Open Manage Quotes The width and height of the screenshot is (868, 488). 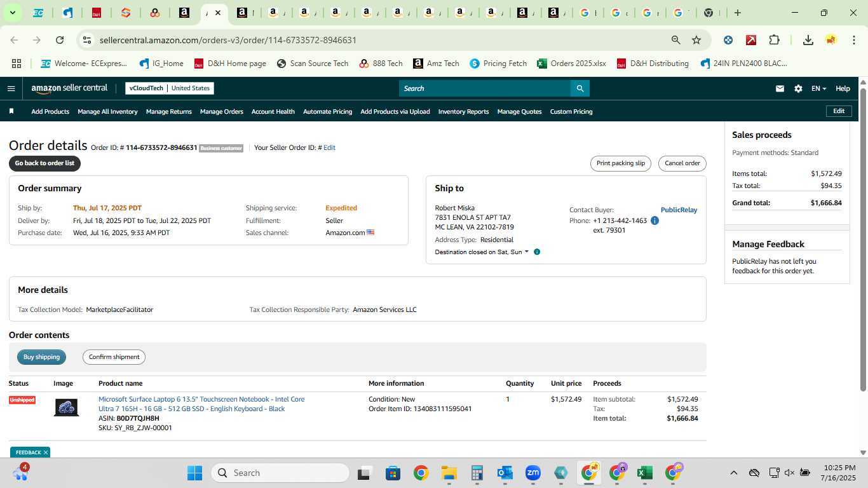[x=519, y=111]
